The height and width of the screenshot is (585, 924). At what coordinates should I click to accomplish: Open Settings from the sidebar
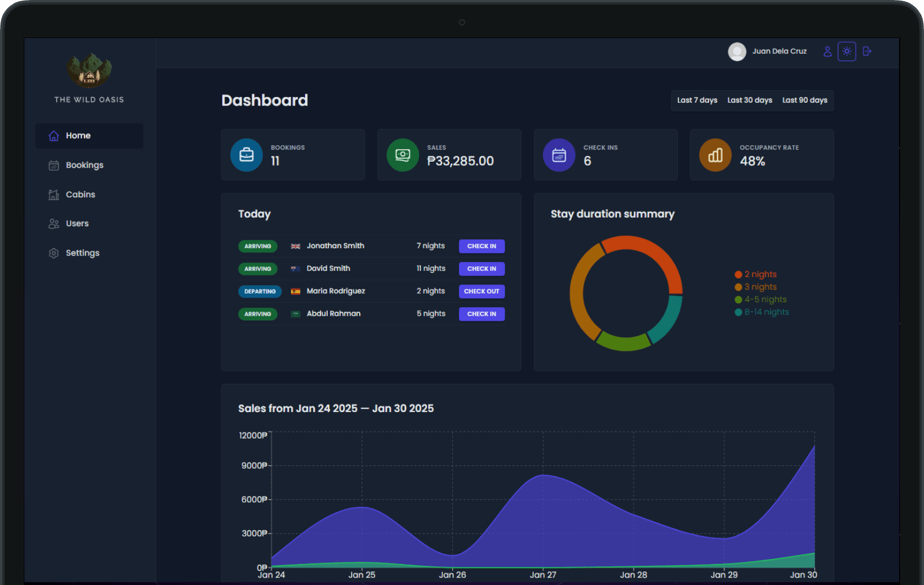tap(82, 253)
